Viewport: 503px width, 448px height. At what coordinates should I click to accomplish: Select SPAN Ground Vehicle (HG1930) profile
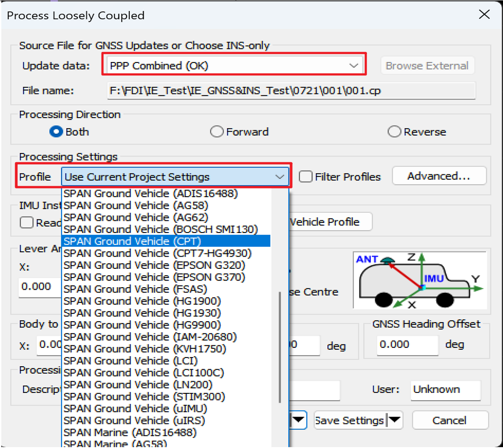click(166, 313)
